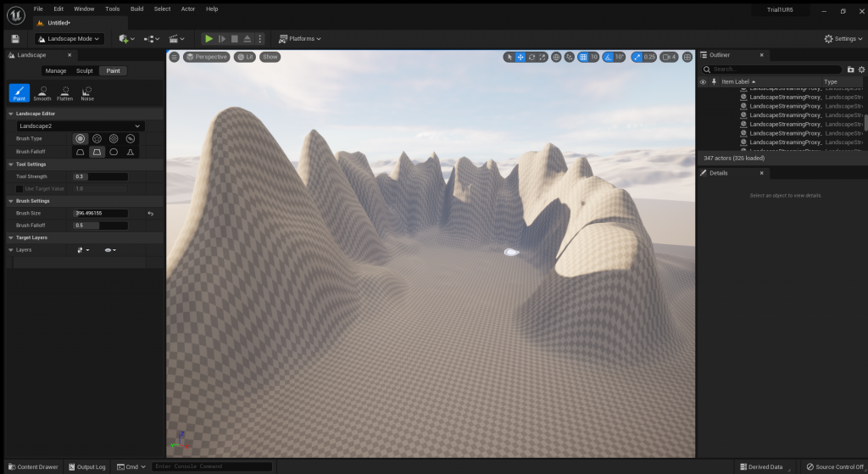
Task: Choose the circle brush type
Action: tap(81, 138)
